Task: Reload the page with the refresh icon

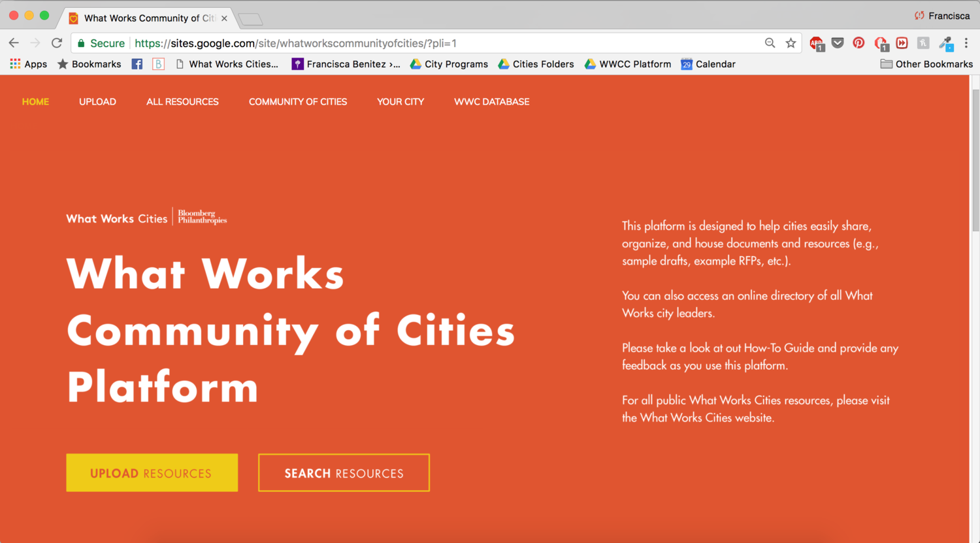Action: tap(57, 43)
